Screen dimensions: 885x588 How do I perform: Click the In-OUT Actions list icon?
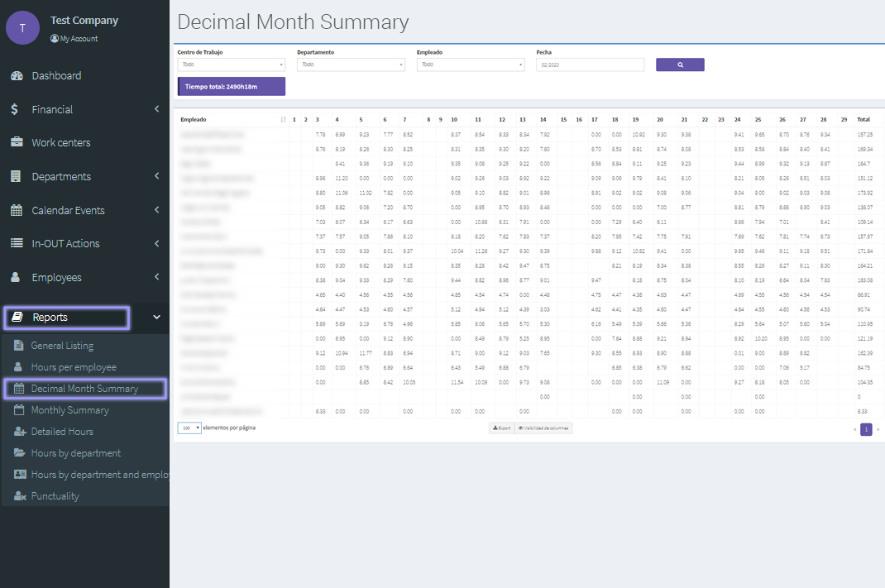click(17, 243)
